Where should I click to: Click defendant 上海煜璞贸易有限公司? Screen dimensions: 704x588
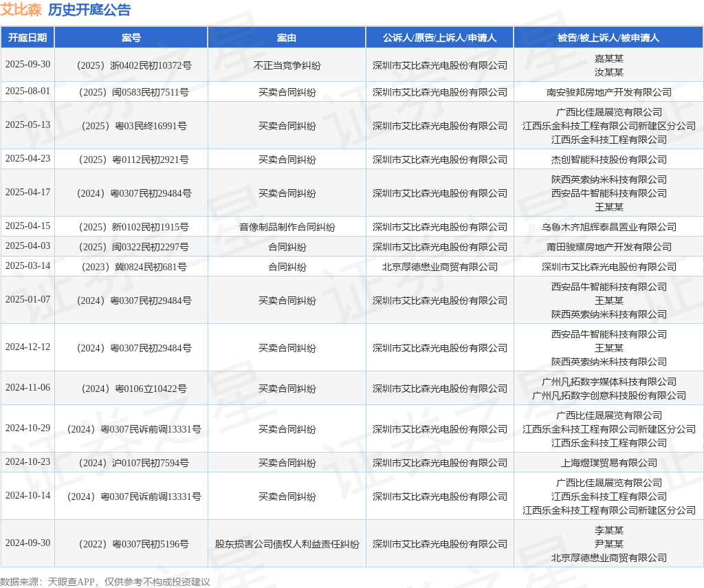coord(609,463)
